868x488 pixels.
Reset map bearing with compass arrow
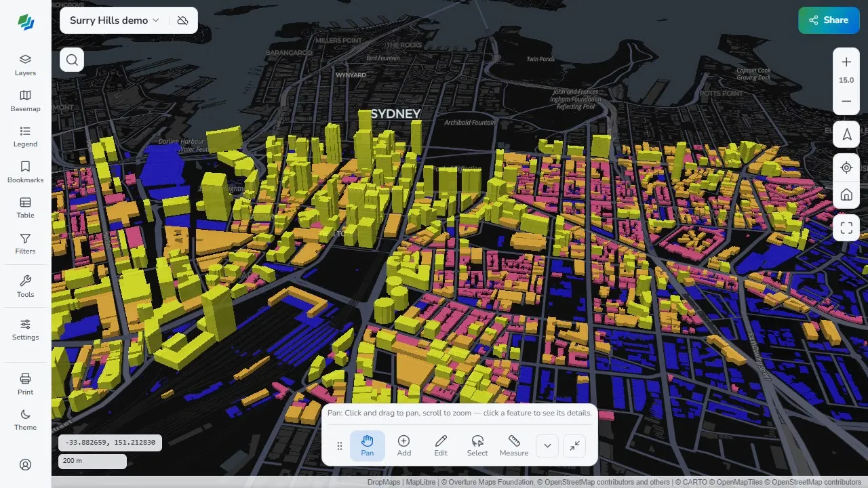[846, 135]
